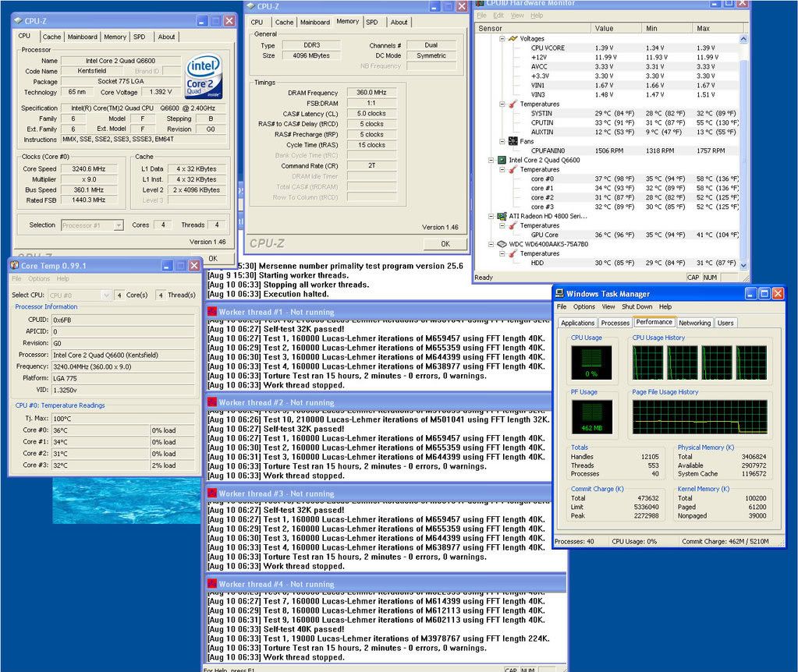
Task: Collapse the ATI Radeon HD 4800 Series node
Action: [491, 216]
